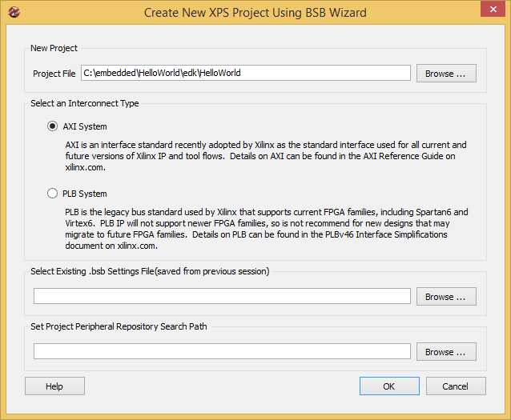Cancel the new project creation
The height and width of the screenshot is (420, 511).
point(455,386)
